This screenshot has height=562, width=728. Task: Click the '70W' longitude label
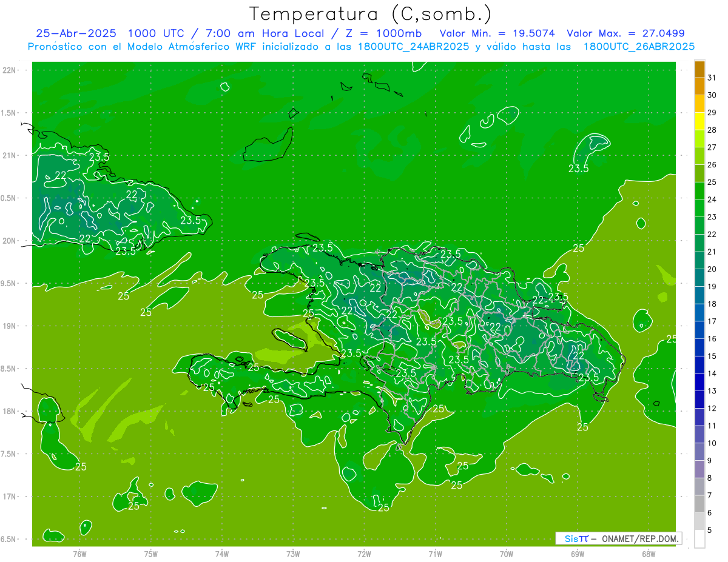(x=507, y=555)
